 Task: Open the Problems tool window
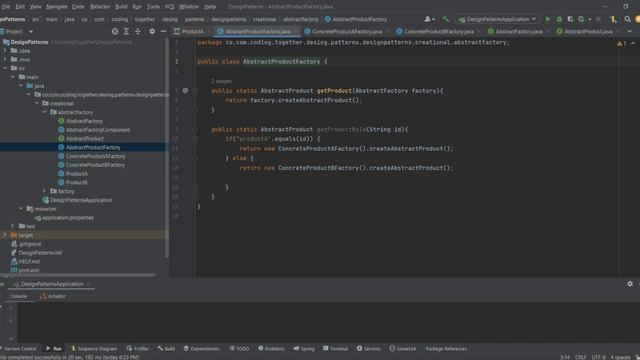(271, 349)
